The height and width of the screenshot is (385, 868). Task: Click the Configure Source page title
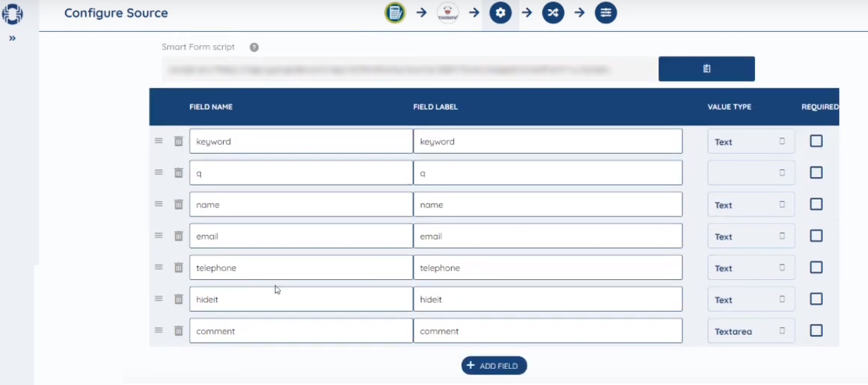click(x=116, y=13)
